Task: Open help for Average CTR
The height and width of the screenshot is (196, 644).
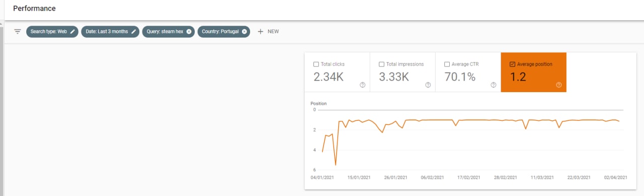Action: 493,85
